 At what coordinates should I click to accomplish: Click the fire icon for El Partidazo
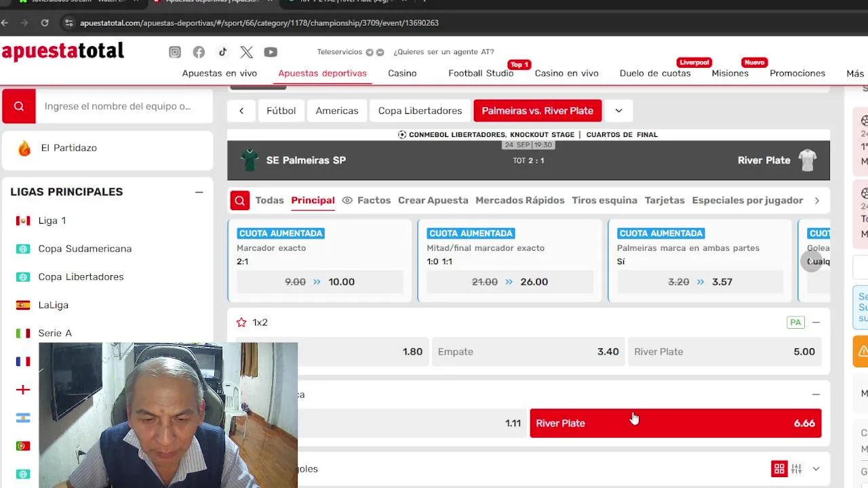[x=24, y=148]
